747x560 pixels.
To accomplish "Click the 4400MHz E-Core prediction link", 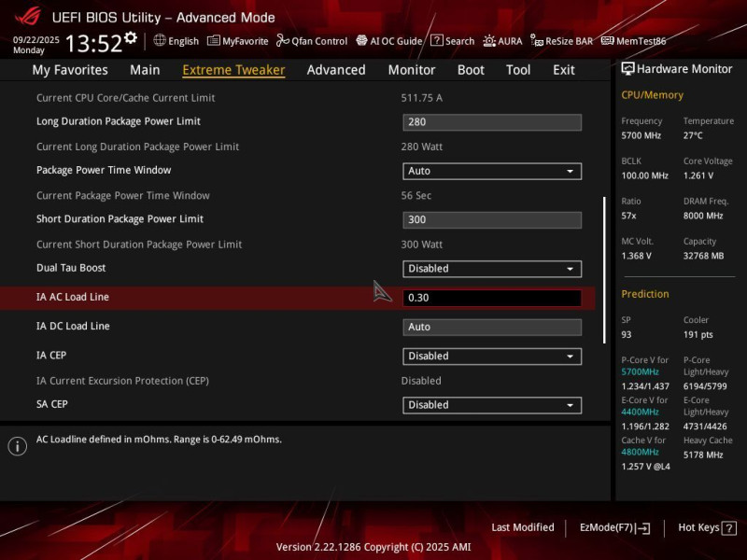I will pos(640,412).
